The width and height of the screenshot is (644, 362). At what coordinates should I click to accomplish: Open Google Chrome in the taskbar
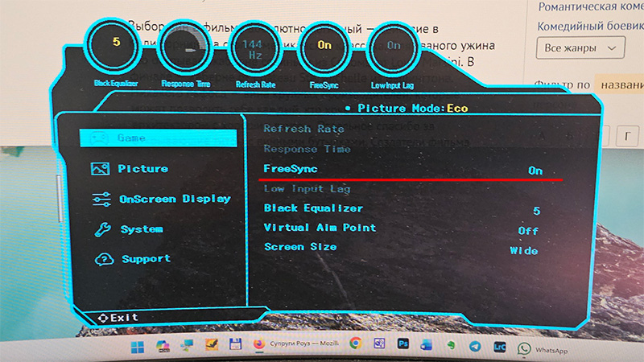[354, 345]
